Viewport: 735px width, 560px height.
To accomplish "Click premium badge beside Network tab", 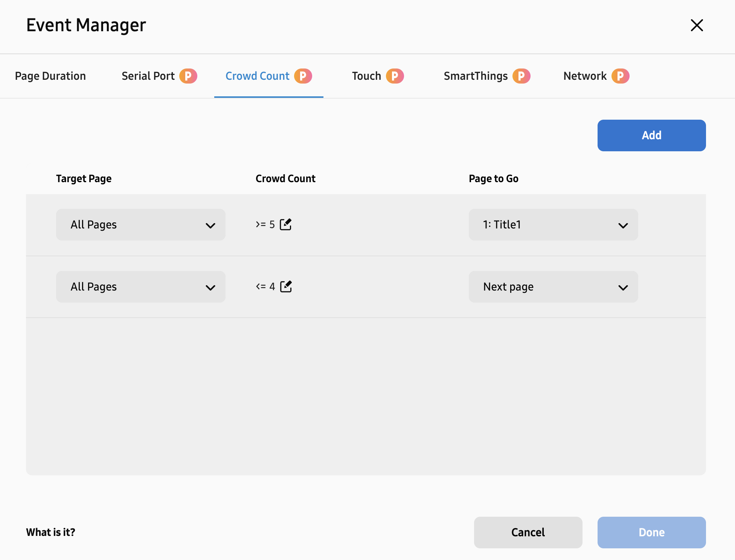I will [620, 76].
